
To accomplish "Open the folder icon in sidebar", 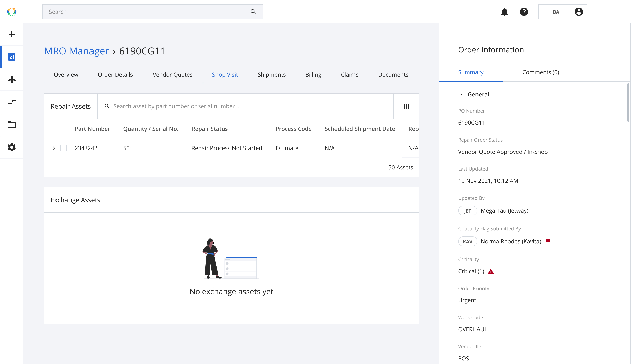I will [x=12, y=125].
